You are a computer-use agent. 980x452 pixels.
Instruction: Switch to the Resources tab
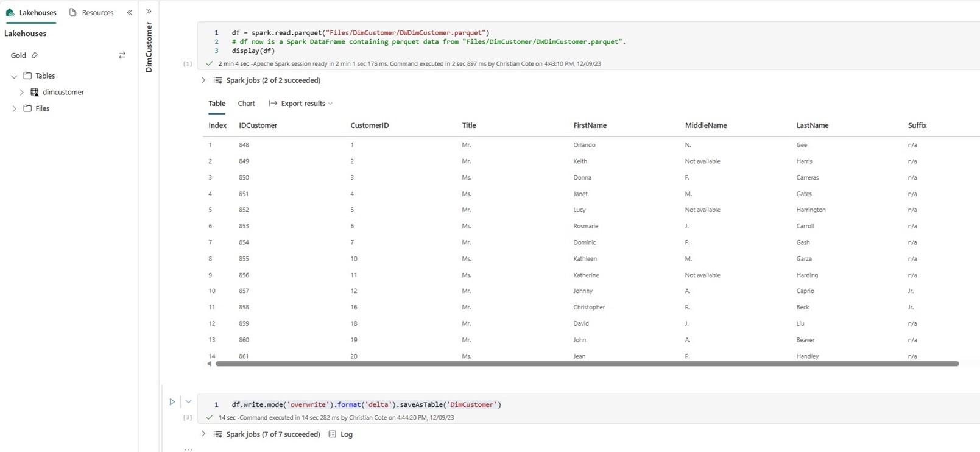click(x=91, y=13)
